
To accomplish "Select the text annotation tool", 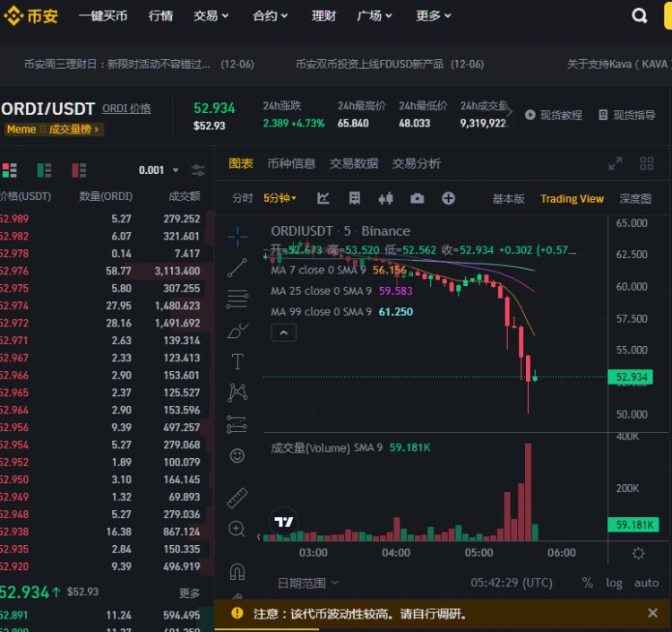I will tap(237, 361).
